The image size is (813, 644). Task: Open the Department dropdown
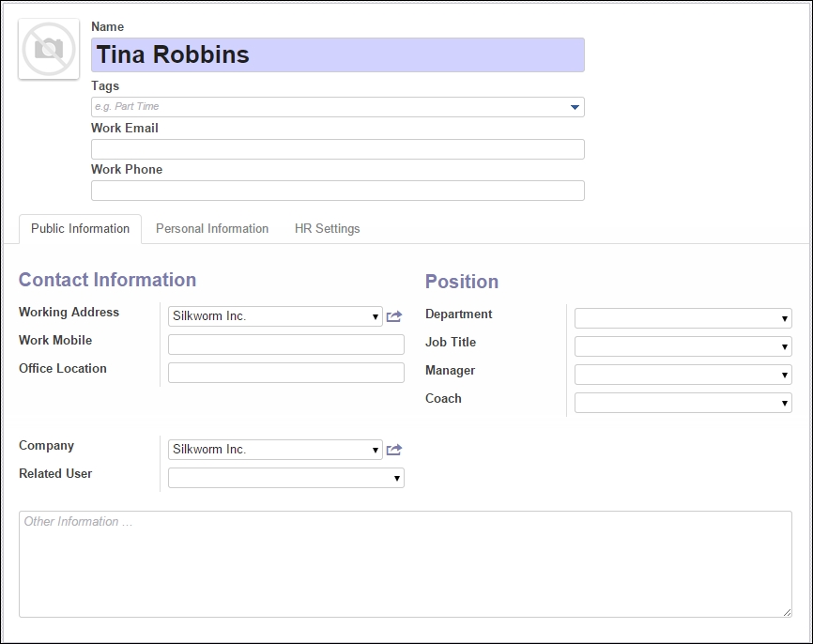(x=683, y=318)
